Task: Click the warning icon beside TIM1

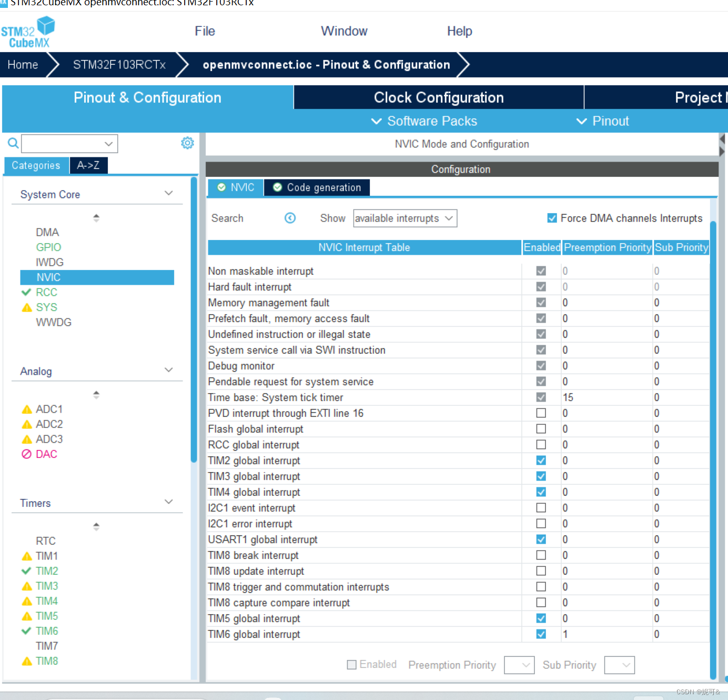Action: (x=27, y=556)
